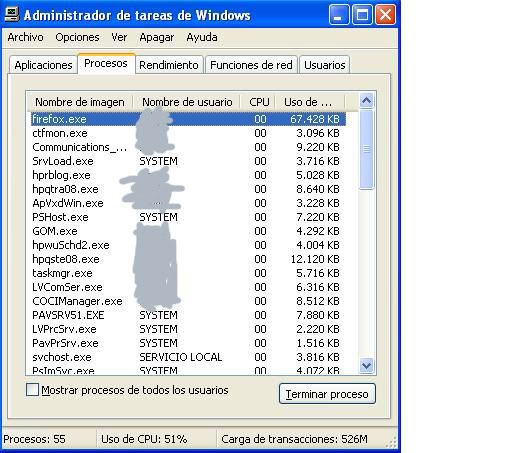Select the LVComSer.exe process
This screenshot has width=512, height=453.
pyautogui.click(x=188, y=287)
